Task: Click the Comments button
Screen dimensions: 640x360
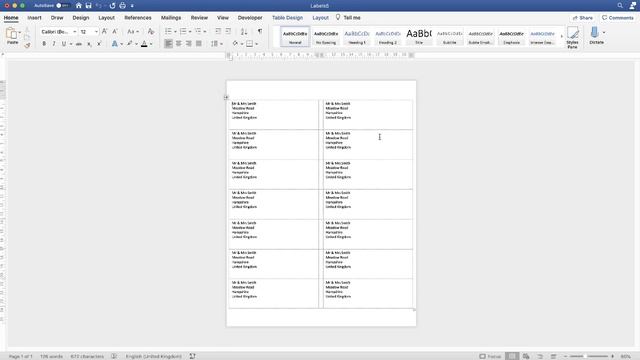Action: tap(618, 18)
